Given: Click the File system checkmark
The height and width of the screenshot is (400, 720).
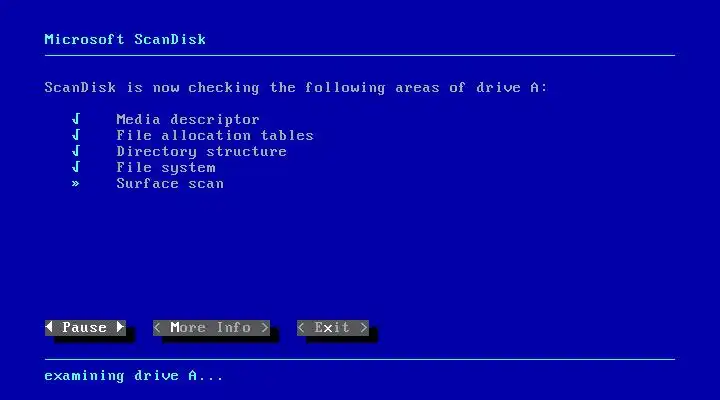Looking at the screenshot, I should coord(76,167).
